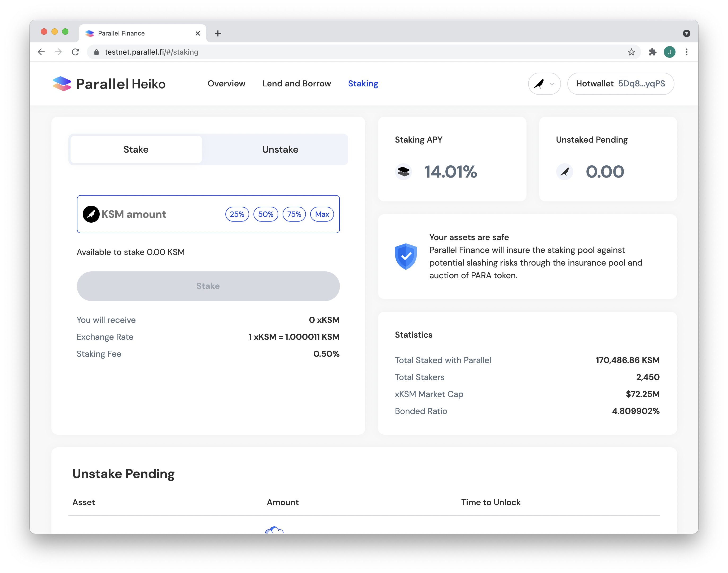
Task: Maximize the browser window with green button
Action: click(65, 32)
